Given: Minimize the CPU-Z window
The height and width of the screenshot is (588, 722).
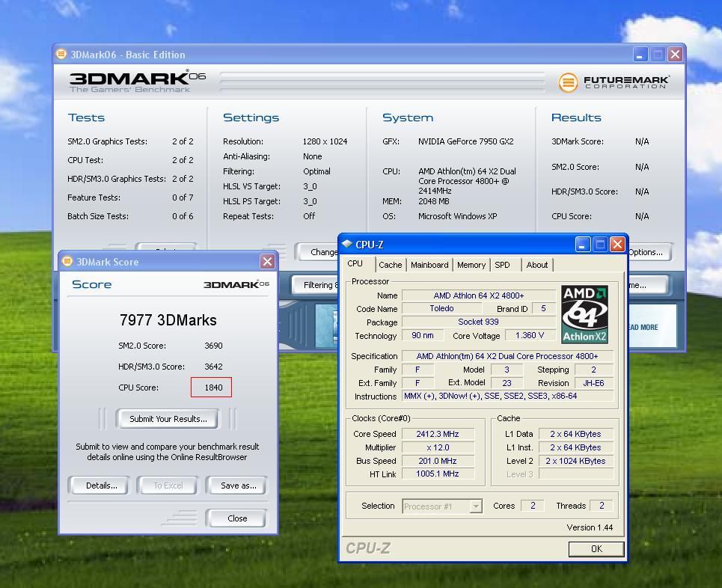Looking at the screenshot, I should pos(583,244).
